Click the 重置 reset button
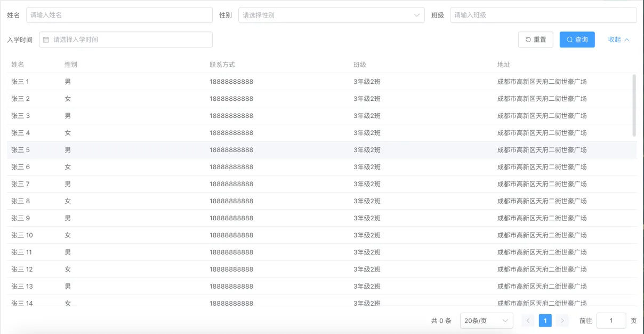The image size is (644, 334). click(535, 39)
